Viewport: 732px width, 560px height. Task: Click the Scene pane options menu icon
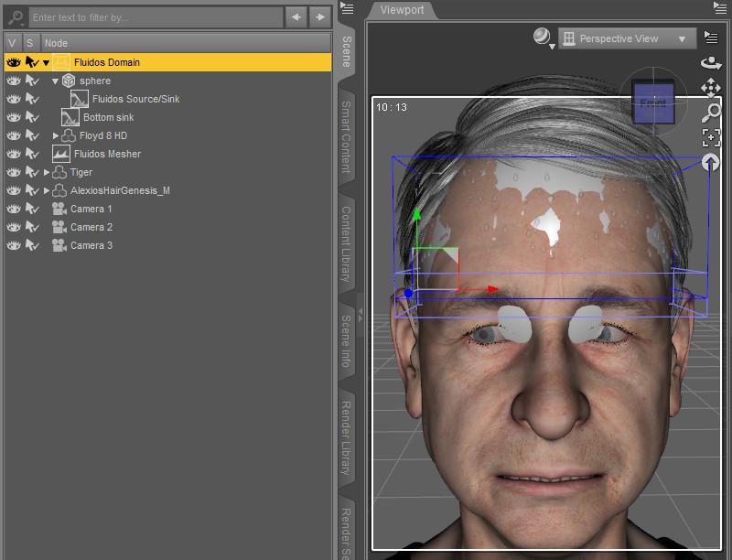[x=346, y=7]
